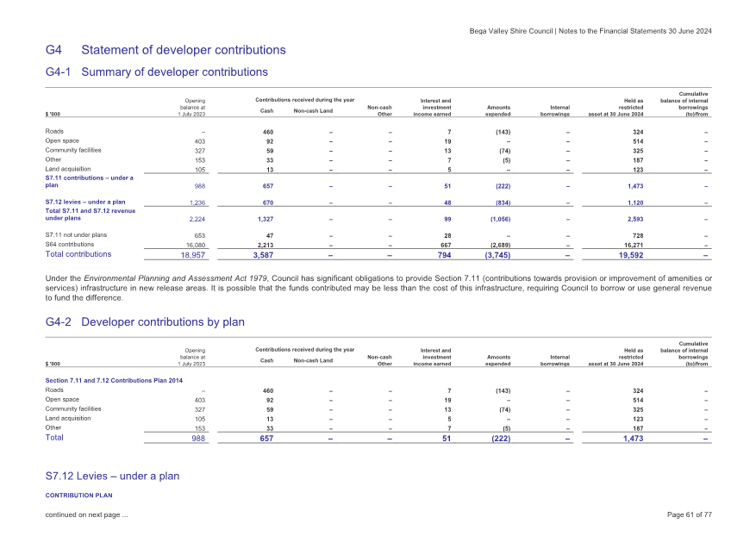Click the 'G4-2 Developer contributions by plan' heading
Viewport: 756px width, 536px height.
tap(145, 322)
